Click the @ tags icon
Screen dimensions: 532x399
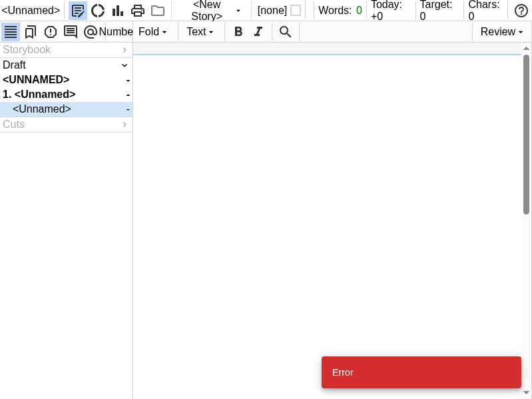[91, 32]
